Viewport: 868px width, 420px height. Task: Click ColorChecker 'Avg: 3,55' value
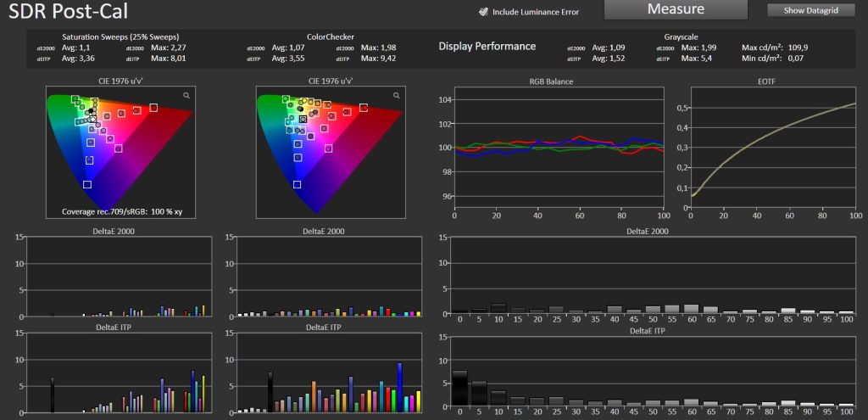click(x=290, y=59)
